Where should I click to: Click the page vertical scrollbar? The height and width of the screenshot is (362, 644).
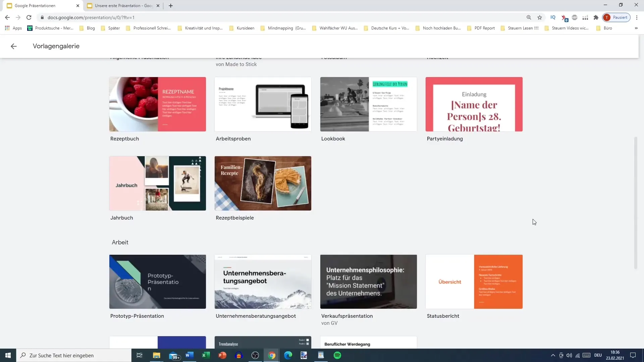(x=635, y=202)
